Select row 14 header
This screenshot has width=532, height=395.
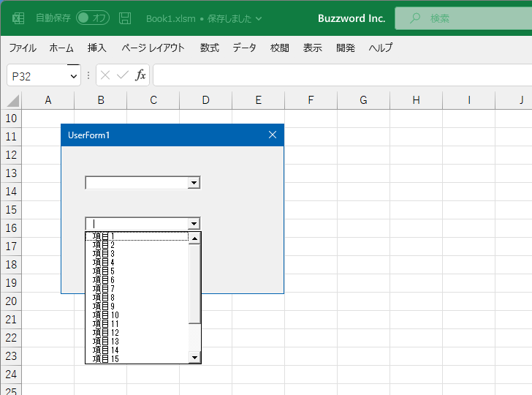click(x=11, y=192)
